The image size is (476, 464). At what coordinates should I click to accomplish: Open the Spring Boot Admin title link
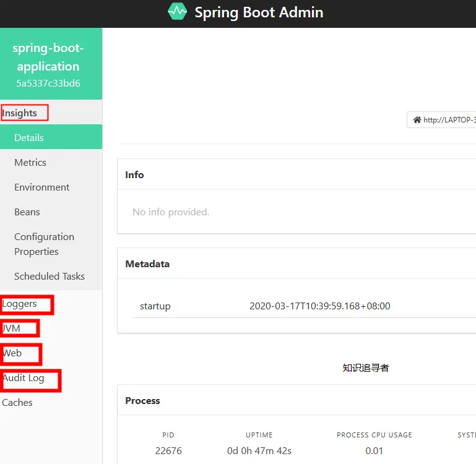259,12
